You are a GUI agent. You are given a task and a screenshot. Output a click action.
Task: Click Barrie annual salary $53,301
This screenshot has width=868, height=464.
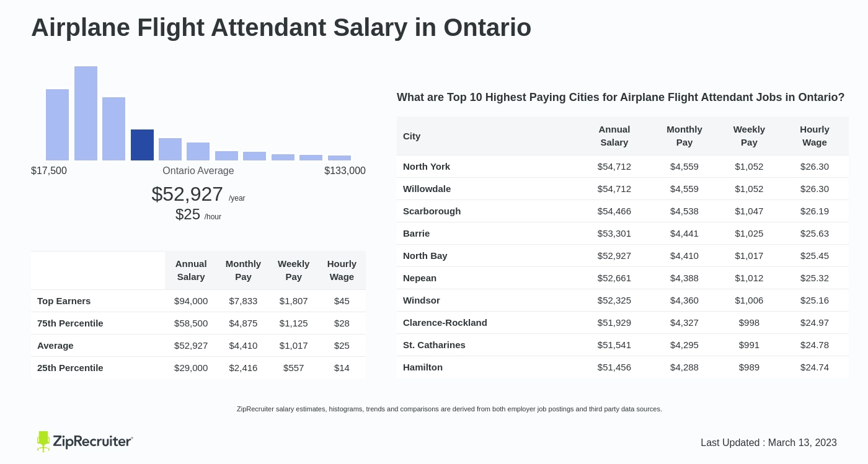tap(614, 233)
